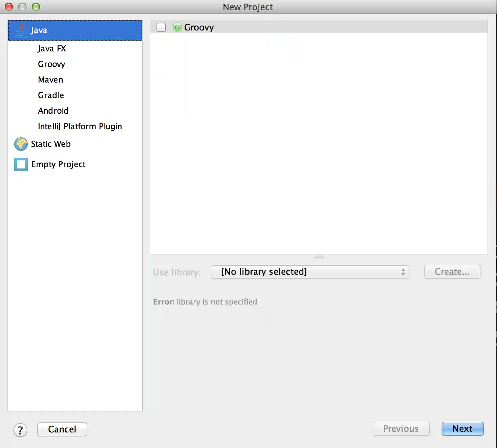
Task: Enable the Groovy framework checkbox
Action: 161,27
